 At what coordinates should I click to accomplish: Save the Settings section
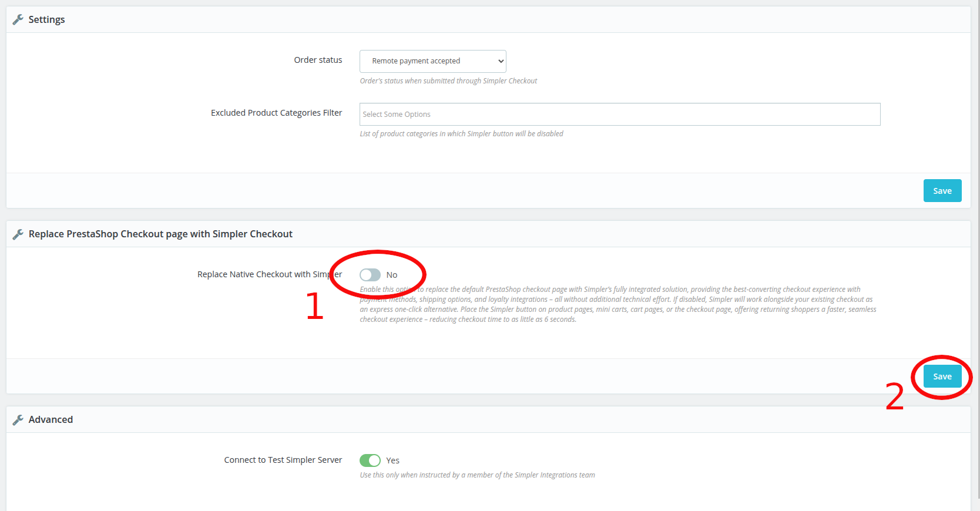tap(942, 191)
